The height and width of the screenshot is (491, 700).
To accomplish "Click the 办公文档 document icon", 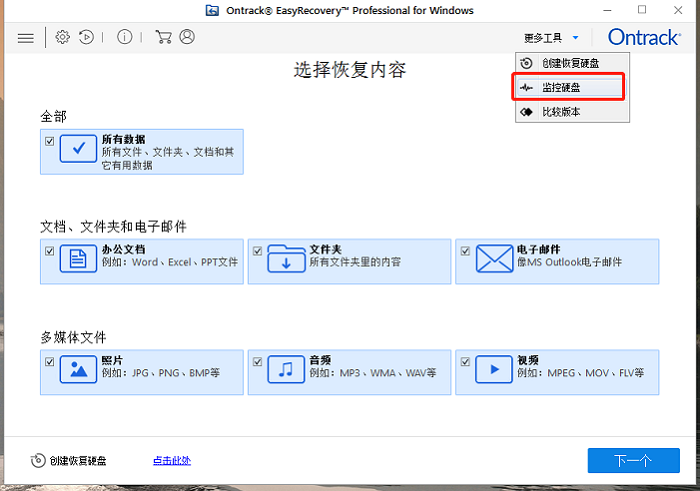I will [78, 258].
